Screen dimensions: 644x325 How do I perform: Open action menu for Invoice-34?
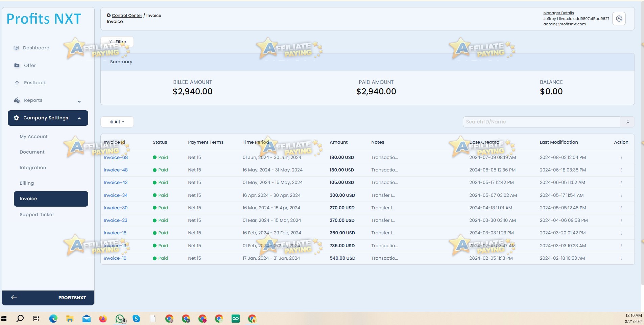(x=621, y=195)
